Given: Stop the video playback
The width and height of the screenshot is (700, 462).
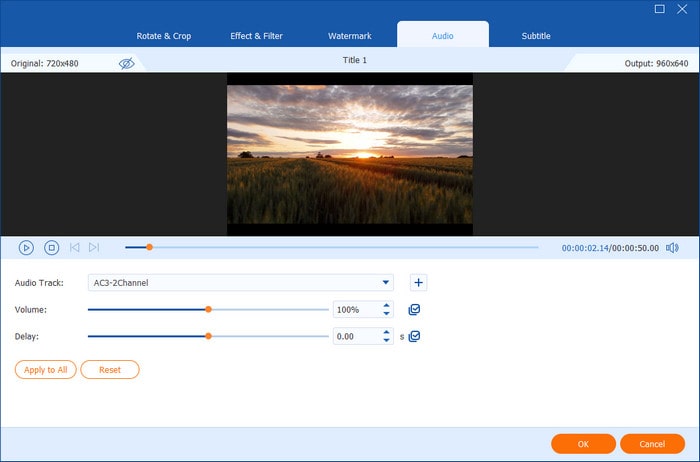Looking at the screenshot, I should pos(51,247).
